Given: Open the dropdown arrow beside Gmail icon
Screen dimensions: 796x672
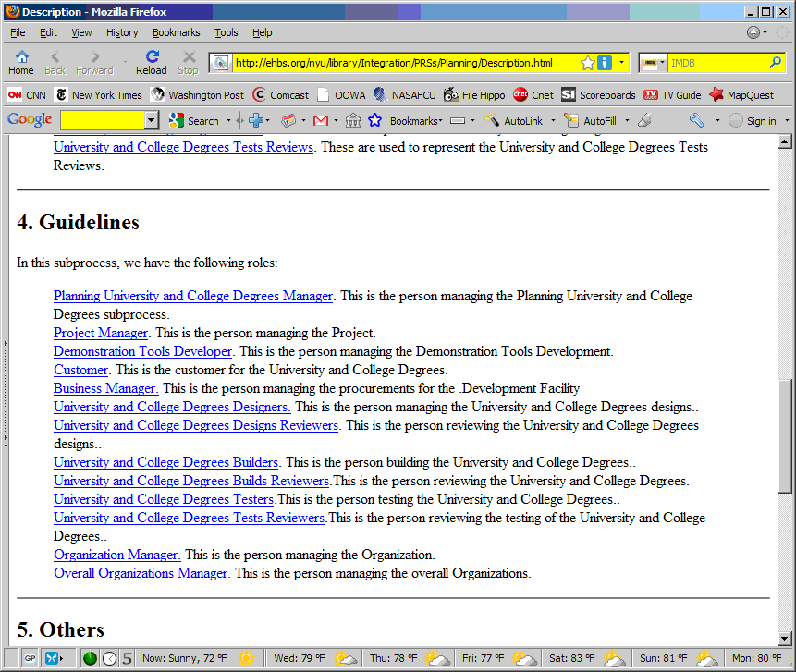Looking at the screenshot, I should 336,121.
